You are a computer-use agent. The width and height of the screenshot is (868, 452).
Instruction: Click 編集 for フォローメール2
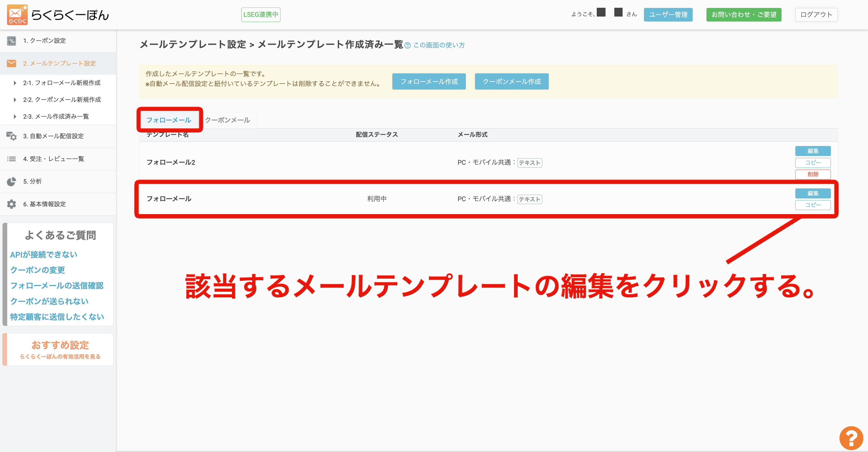pyautogui.click(x=813, y=151)
